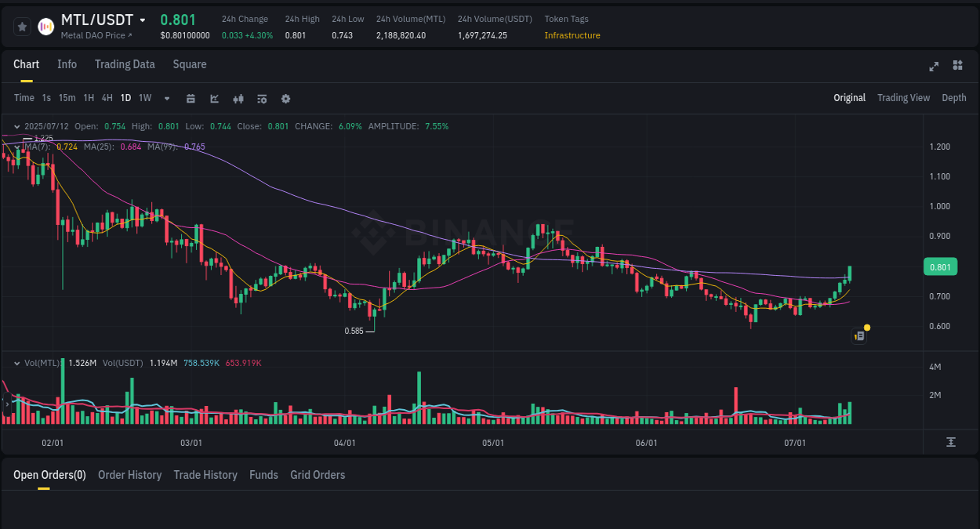Viewport: 980px width, 529px height.
Task: Open the Order History tab
Action: coord(129,475)
